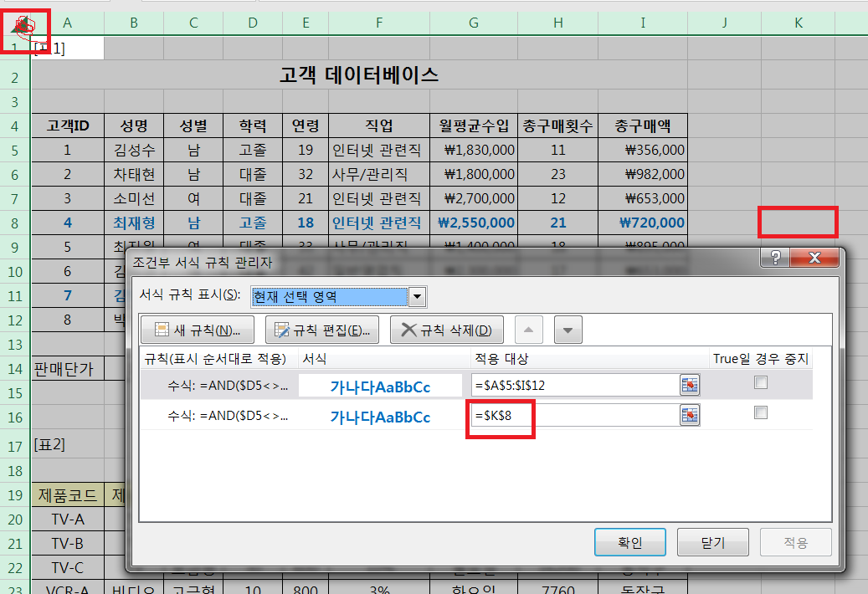The width and height of the screenshot is (868, 594).
Task: Select column header K
Action: 798,23
